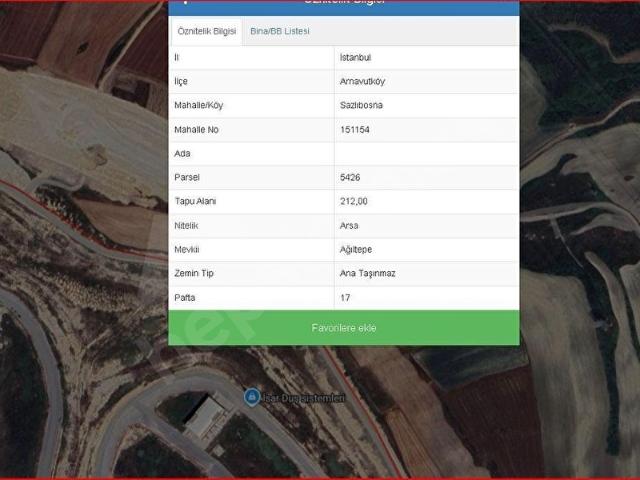Click the Zemin Tip field label
Screen dimensions: 640x480
194,273
